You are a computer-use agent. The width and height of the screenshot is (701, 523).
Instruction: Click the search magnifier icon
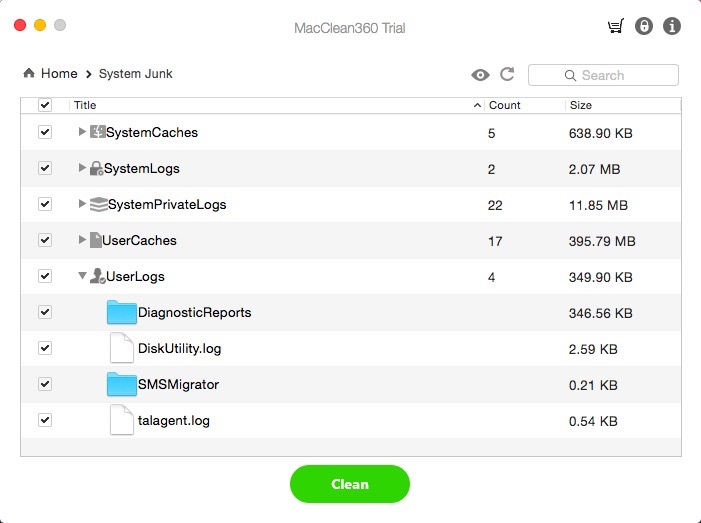(570, 76)
